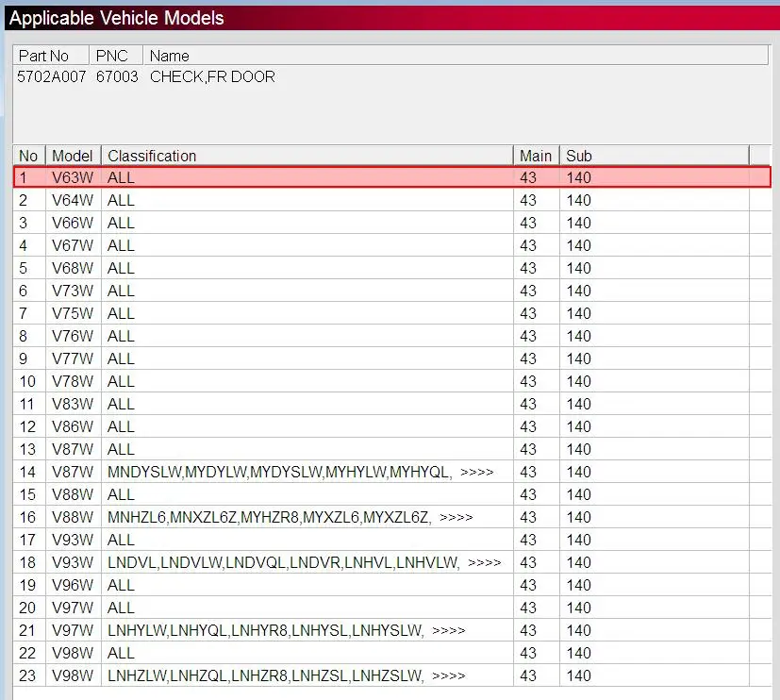This screenshot has height=700, width=780.
Task: Select the V77W model row
Action: point(392,358)
